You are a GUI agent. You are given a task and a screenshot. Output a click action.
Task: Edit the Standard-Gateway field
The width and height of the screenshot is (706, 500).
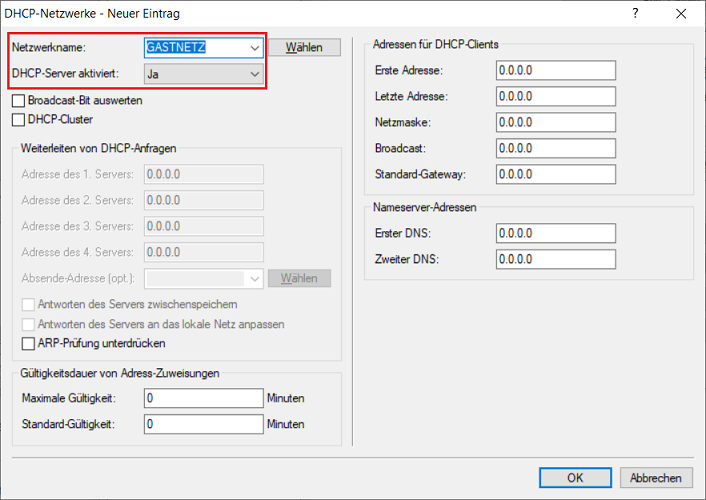coord(555,174)
